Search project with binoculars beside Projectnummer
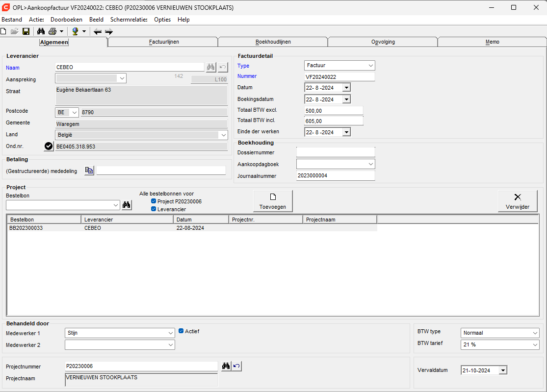Screen dimensions: 547x392 [x=226, y=366]
